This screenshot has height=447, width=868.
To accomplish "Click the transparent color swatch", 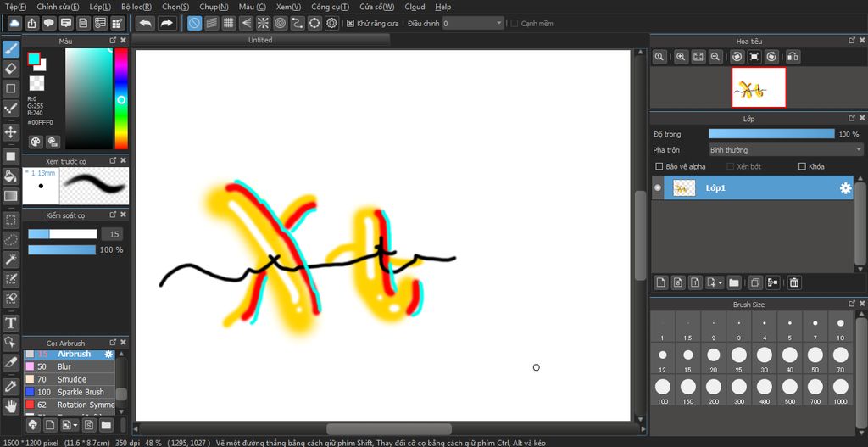I will (x=36, y=84).
